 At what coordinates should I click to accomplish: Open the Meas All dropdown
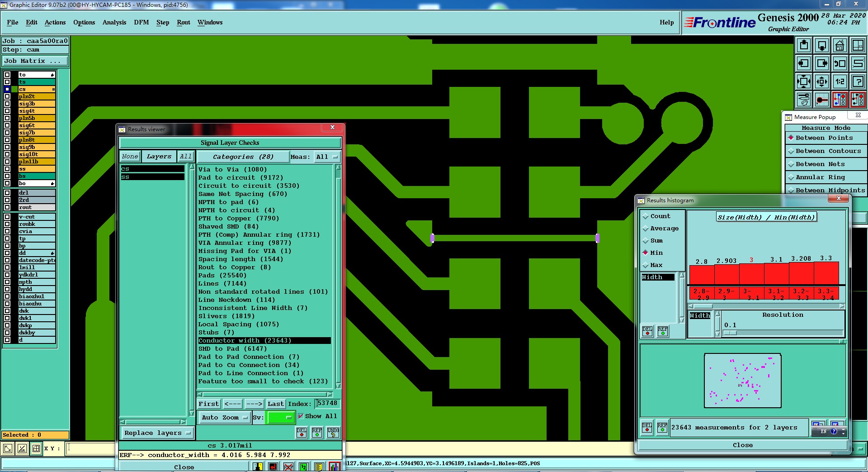327,157
